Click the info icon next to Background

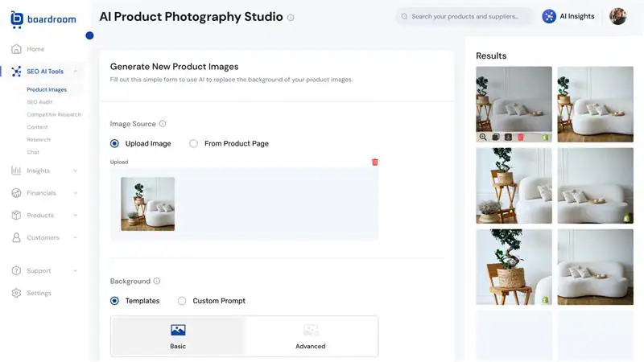point(157,282)
